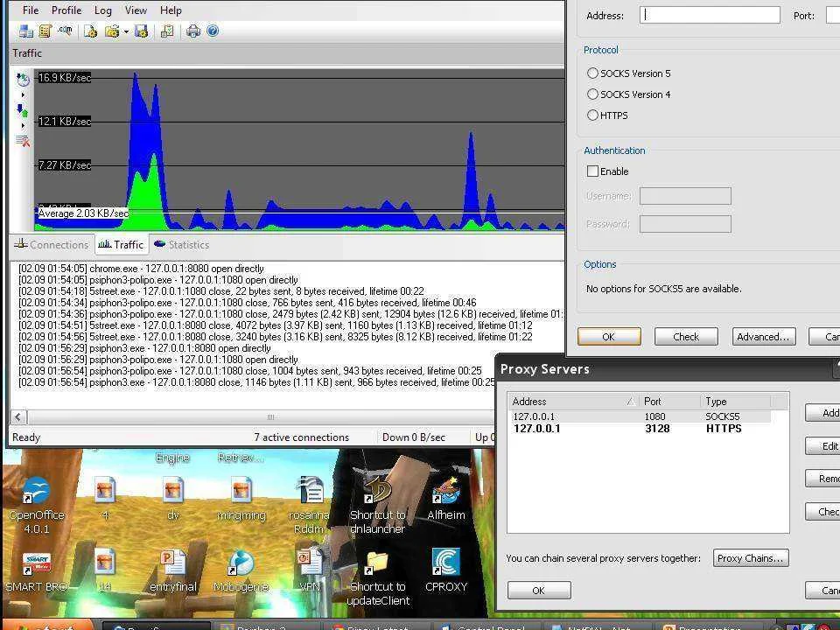Image resolution: width=840 pixels, height=630 pixels.
Task: Open the Log menu
Action: [103, 10]
